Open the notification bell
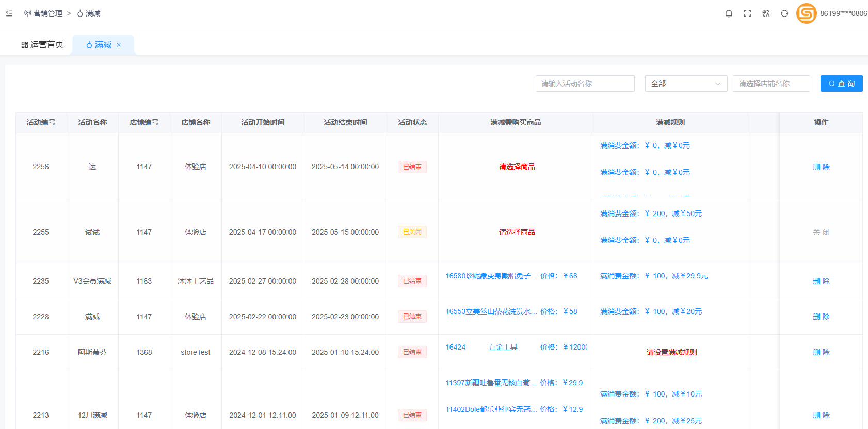This screenshot has width=868, height=429. [x=729, y=13]
